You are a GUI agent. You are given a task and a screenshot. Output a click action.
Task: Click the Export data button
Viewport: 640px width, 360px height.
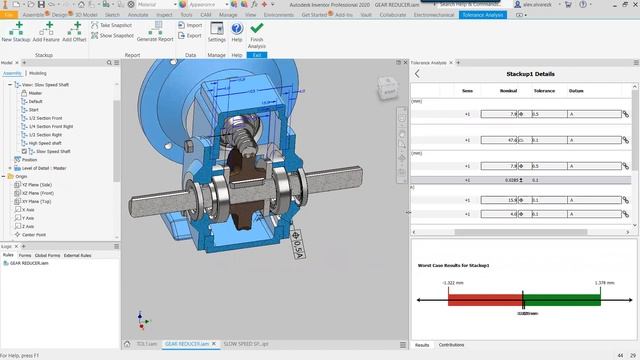190,36
